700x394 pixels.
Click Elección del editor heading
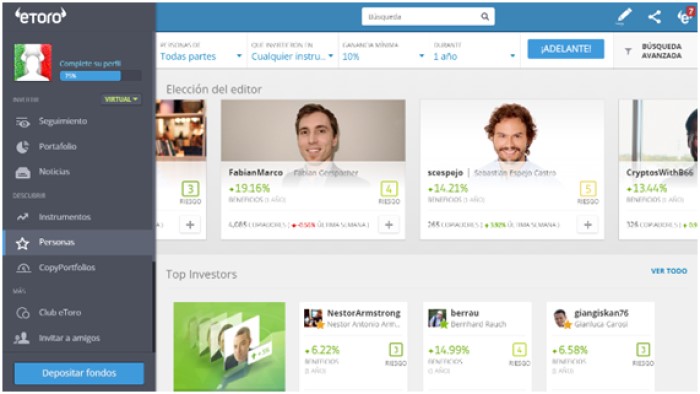214,89
